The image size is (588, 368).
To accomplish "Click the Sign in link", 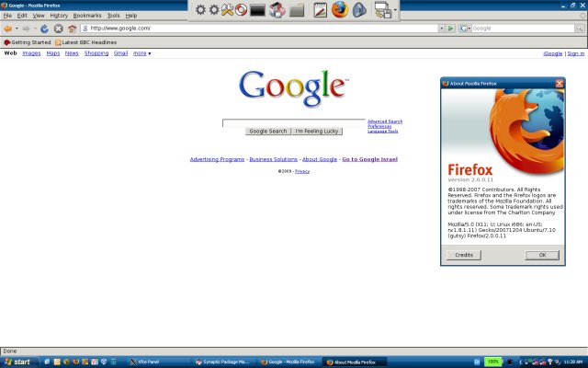I will (x=576, y=53).
